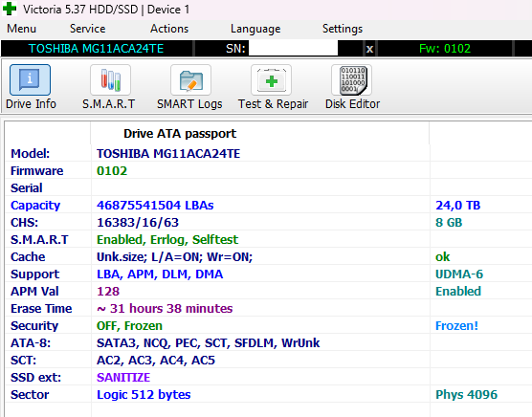Open the Settings menu
This screenshot has width=532, height=417.
click(x=343, y=29)
